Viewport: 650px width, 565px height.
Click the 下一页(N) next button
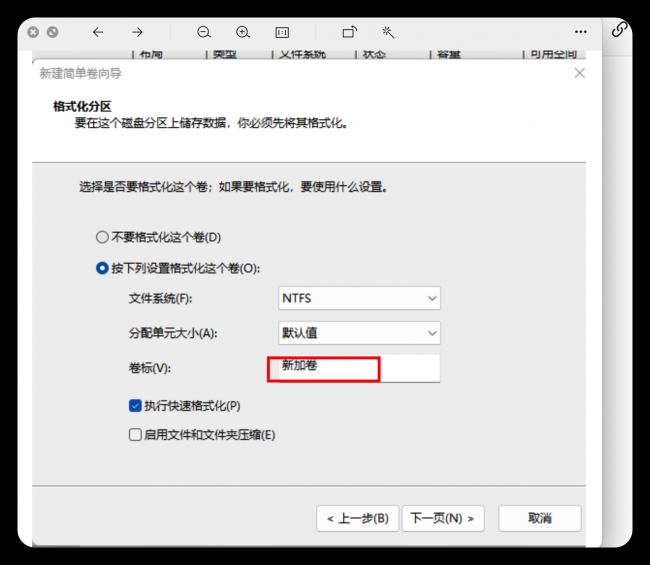pyautogui.click(x=443, y=518)
